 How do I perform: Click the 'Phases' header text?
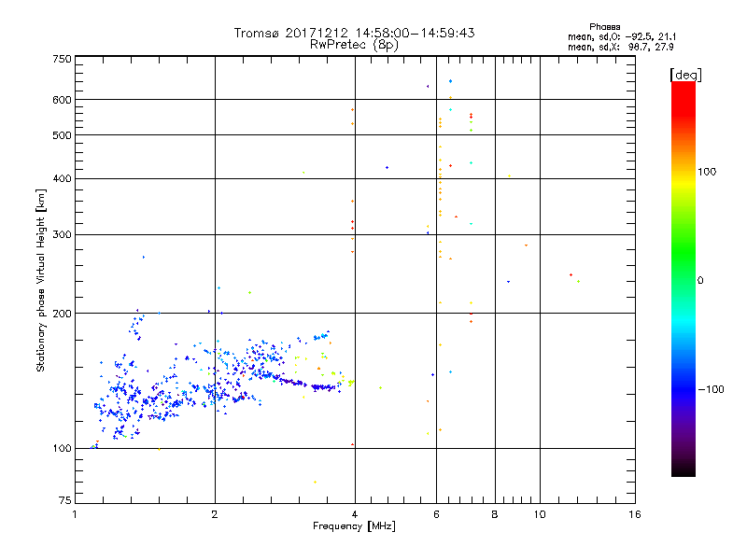[604, 27]
